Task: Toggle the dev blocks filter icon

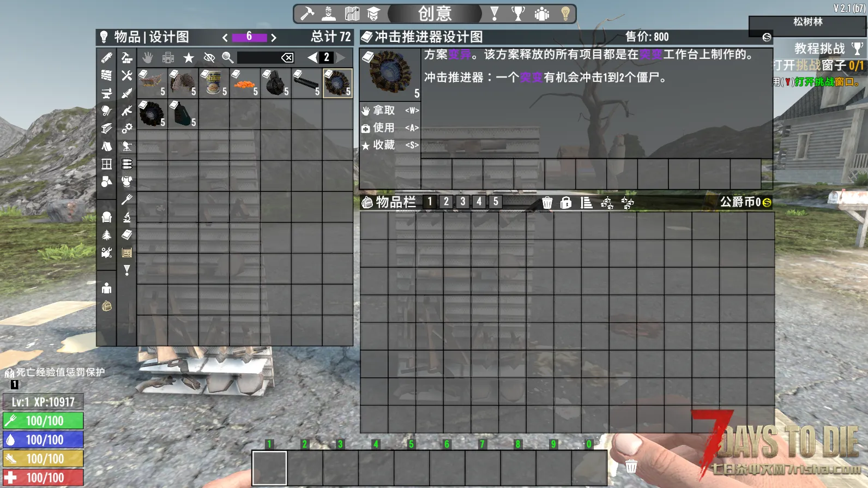Action: (x=168, y=57)
